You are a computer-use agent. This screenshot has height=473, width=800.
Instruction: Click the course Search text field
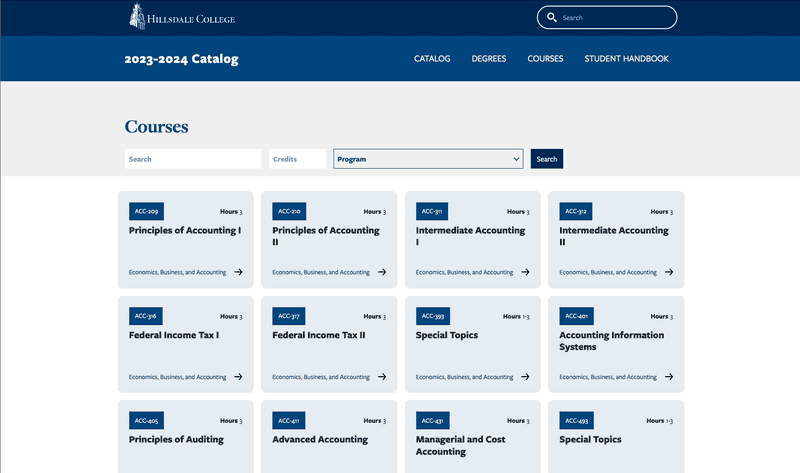[x=193, y=159]
